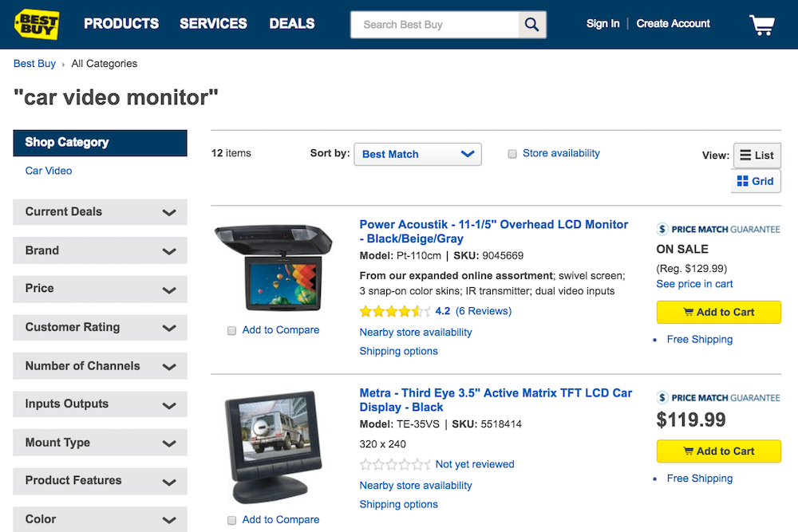Expand the Price filter
Image resolution: width=798 pixels, height=532 pixels.
100,289
